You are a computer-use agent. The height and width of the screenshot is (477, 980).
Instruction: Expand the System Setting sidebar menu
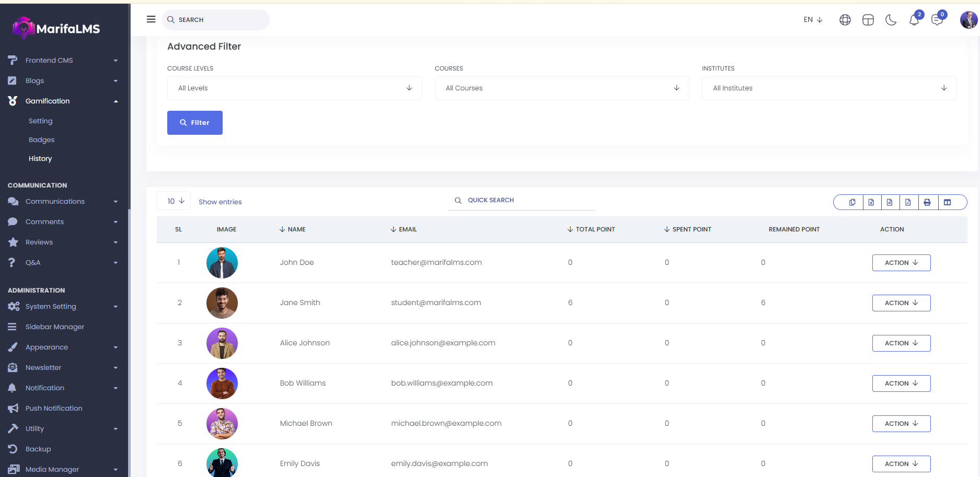51,307
